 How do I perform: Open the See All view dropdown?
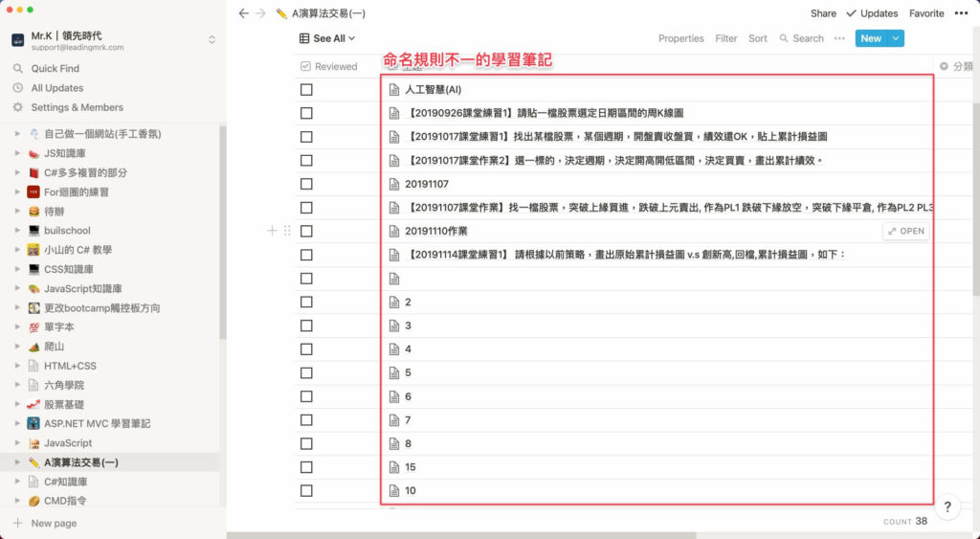[327, 38]
